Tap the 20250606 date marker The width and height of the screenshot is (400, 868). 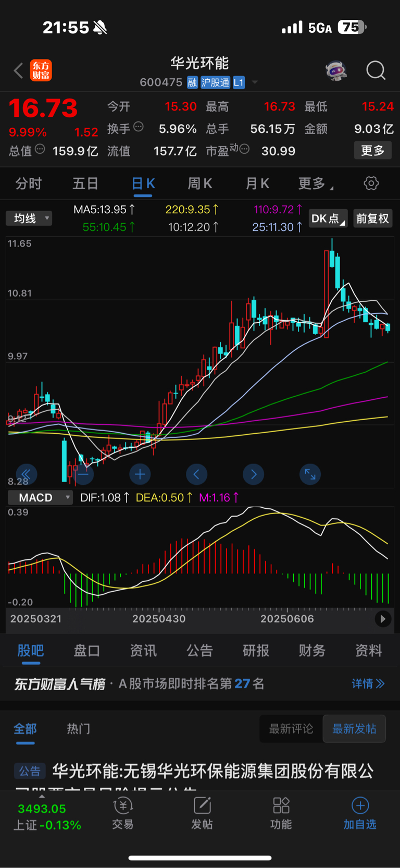click(x=287, y=619)
